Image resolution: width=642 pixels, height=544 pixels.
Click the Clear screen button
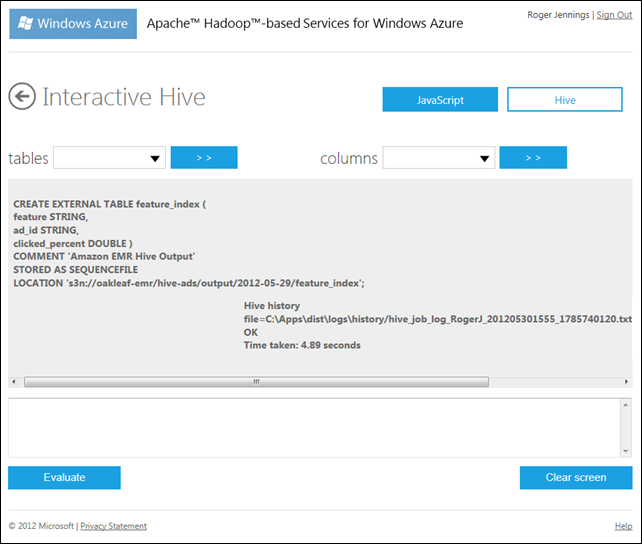pos(576,477)
